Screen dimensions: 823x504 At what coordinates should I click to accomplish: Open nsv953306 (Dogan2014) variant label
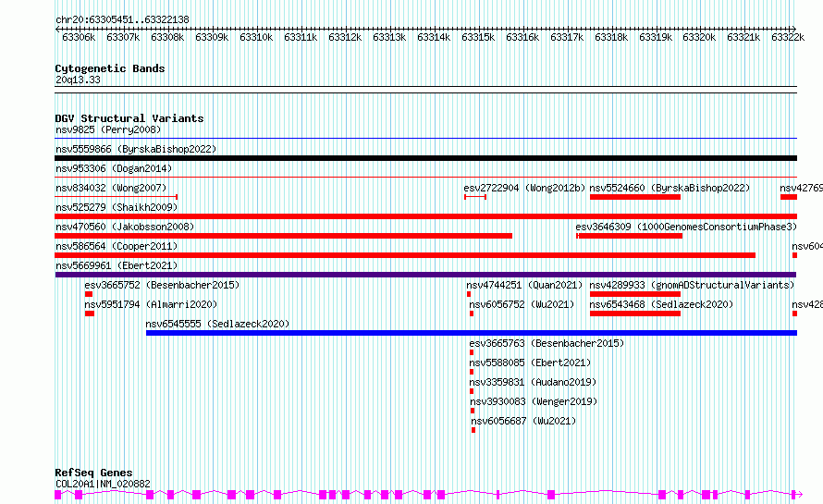[x=114, y=168]
